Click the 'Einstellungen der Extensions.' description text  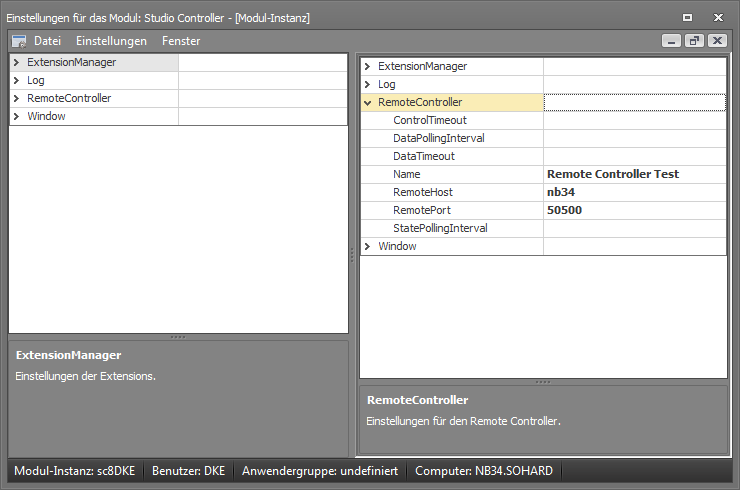(85, 376)
